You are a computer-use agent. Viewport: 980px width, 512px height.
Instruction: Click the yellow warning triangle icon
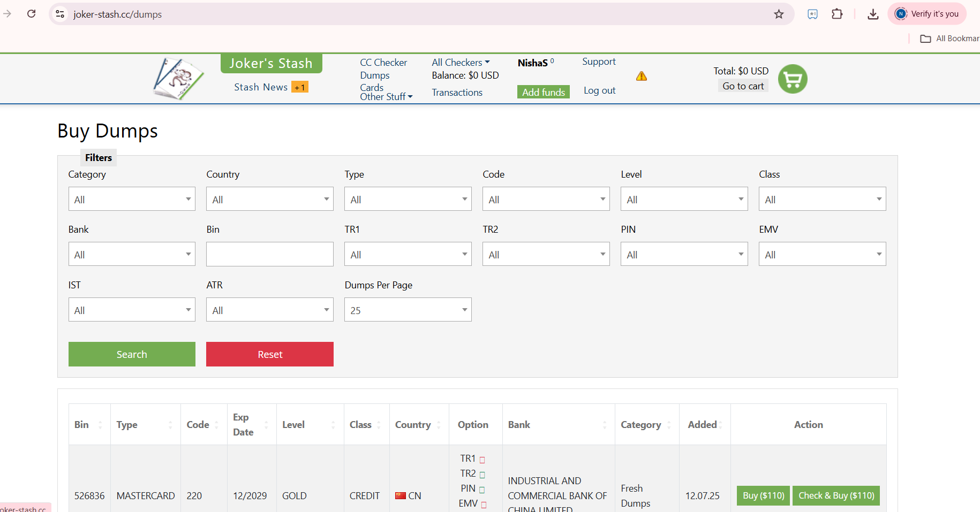pos(642,77)
